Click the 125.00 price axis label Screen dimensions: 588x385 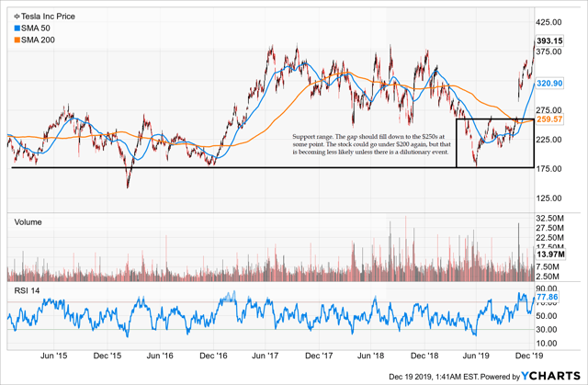click(549, 198)
